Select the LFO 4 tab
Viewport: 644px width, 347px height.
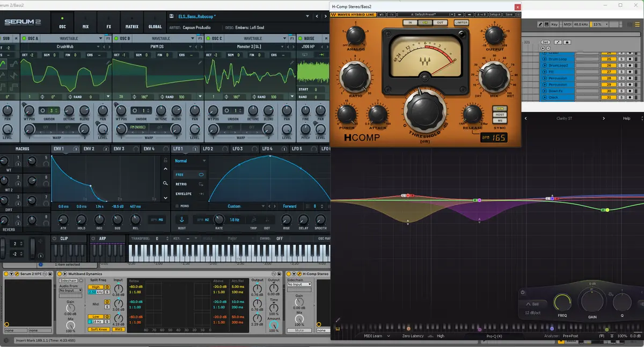coord(267,149)
